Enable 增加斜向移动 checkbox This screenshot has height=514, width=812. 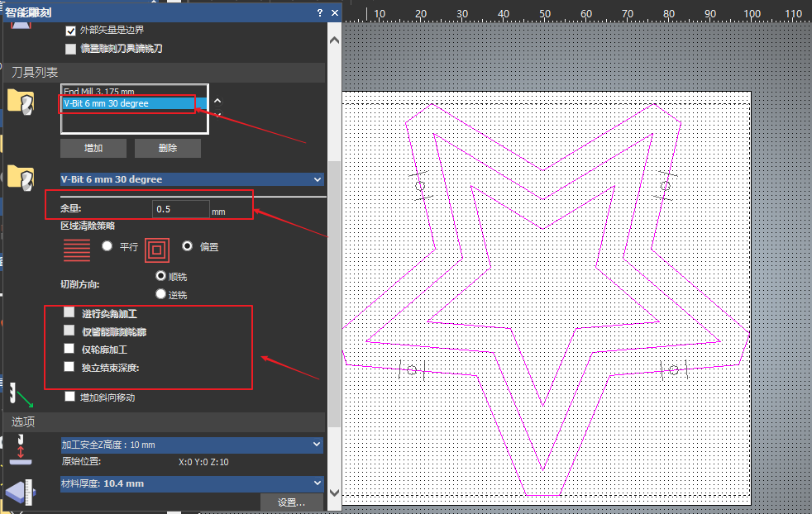[x=70, y=397]
